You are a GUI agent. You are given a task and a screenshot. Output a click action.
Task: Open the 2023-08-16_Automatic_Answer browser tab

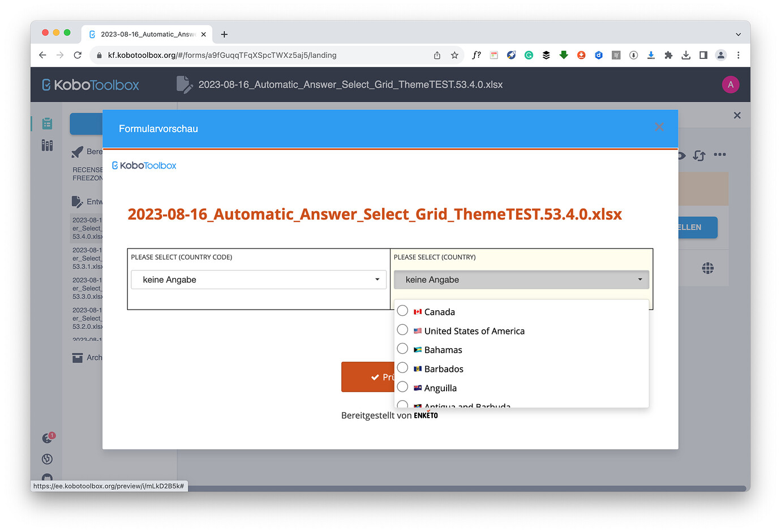(147, 35)
